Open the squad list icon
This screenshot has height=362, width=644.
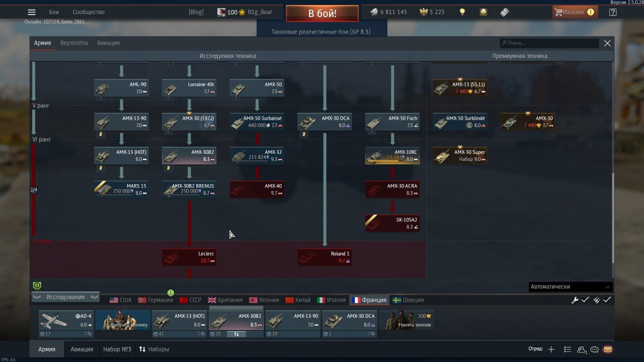point(568,349)
